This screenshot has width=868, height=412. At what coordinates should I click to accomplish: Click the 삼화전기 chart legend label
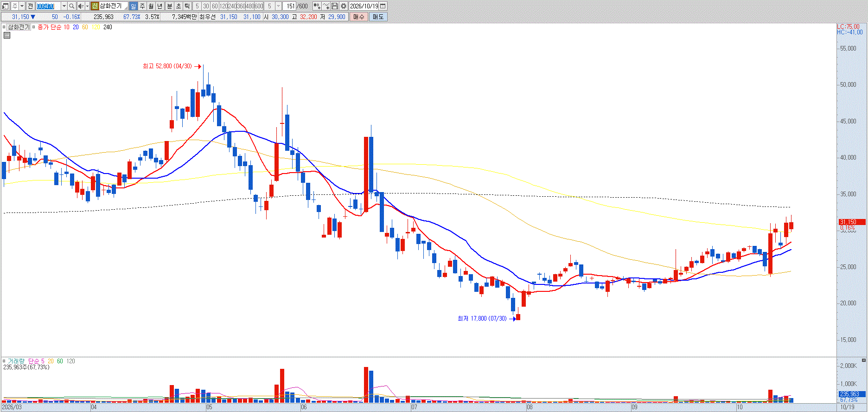[19, 27]
